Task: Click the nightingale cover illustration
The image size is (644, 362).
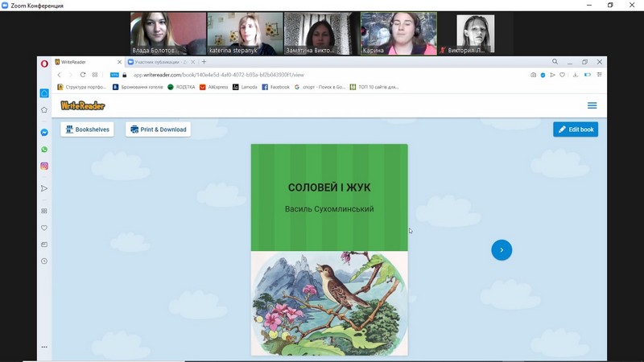Action: tap(329, 303)
